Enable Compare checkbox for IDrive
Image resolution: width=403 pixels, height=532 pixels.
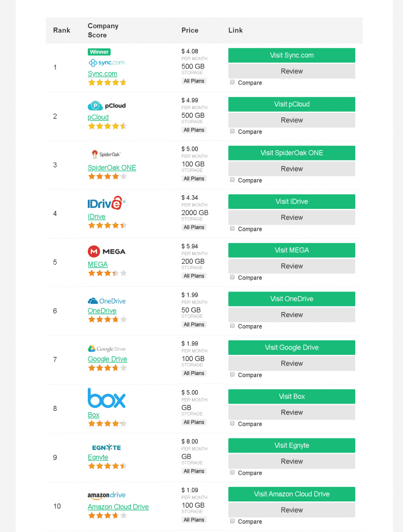[232, 228]
